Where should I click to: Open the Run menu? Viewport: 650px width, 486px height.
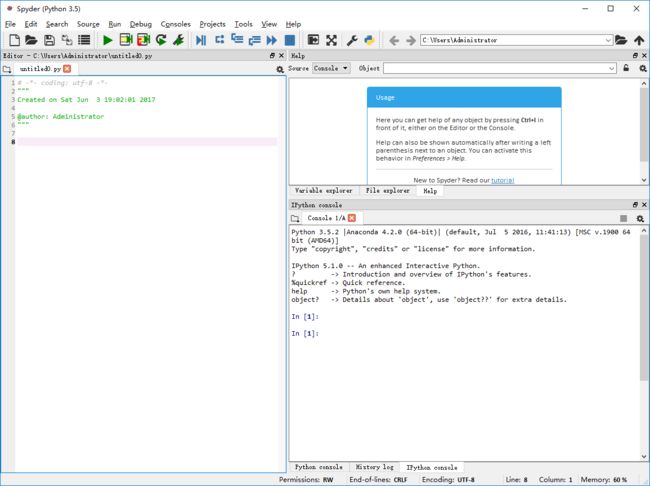tap(115, 24)
